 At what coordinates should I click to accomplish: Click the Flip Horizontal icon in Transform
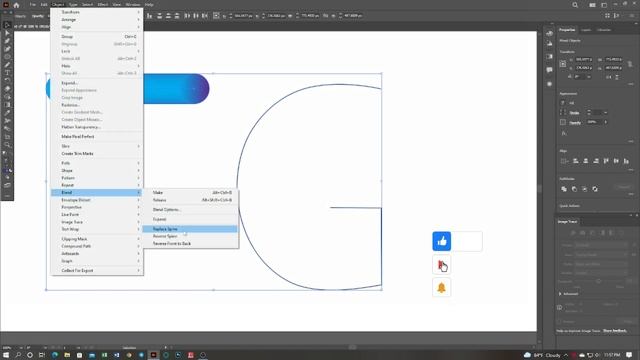coord(609,76)
